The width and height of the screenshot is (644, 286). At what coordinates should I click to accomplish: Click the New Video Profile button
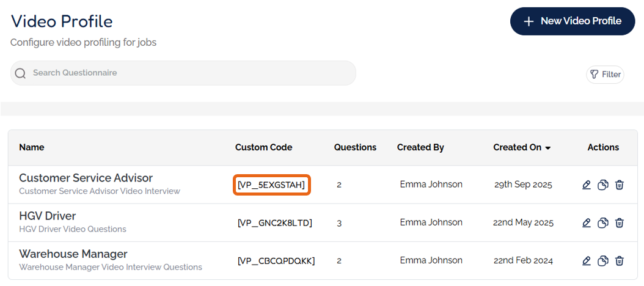573,21
